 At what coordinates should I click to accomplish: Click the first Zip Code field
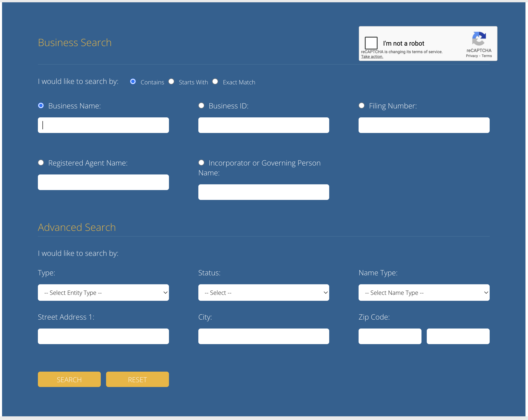pyautogui.click(x=390, y=336)
